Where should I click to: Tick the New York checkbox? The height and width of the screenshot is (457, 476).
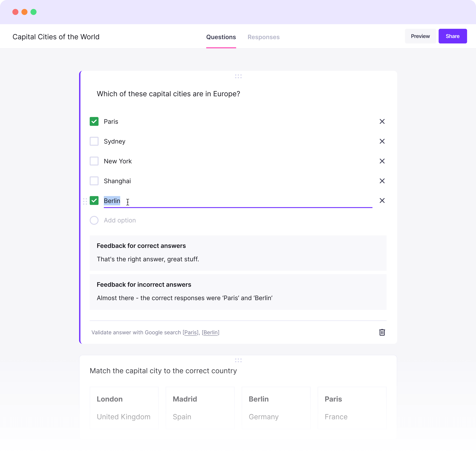(x=94, y=161)
